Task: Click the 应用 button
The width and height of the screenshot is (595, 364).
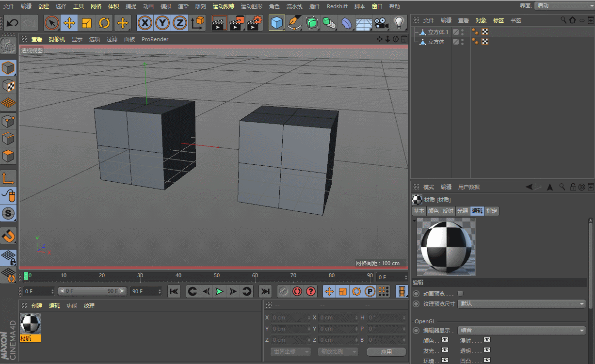Action: coord(386,352)
